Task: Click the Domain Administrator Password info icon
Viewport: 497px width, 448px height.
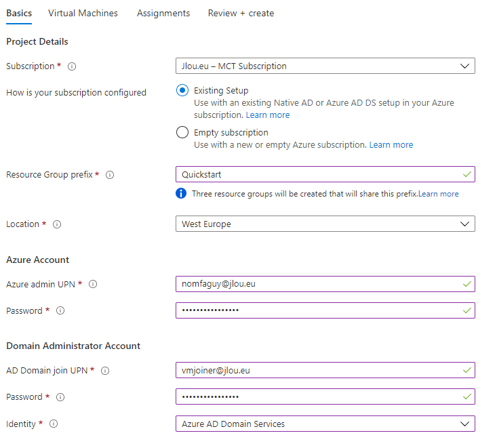Action: [x=60, y=397]
